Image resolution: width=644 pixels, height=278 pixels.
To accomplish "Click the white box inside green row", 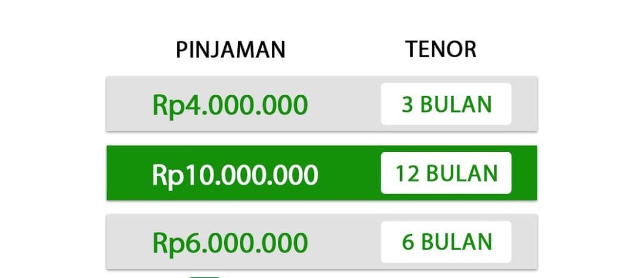I will click(446, 173).
